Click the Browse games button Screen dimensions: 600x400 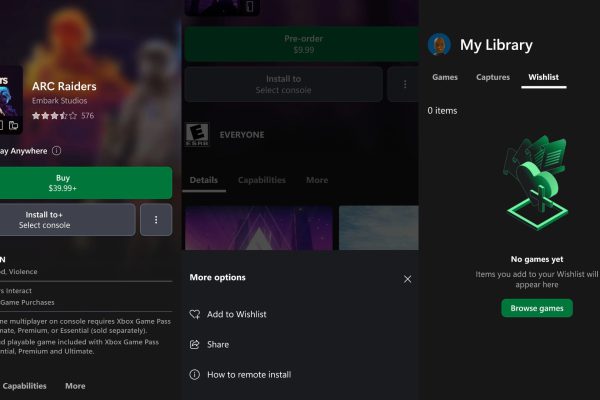pos(537,308)
